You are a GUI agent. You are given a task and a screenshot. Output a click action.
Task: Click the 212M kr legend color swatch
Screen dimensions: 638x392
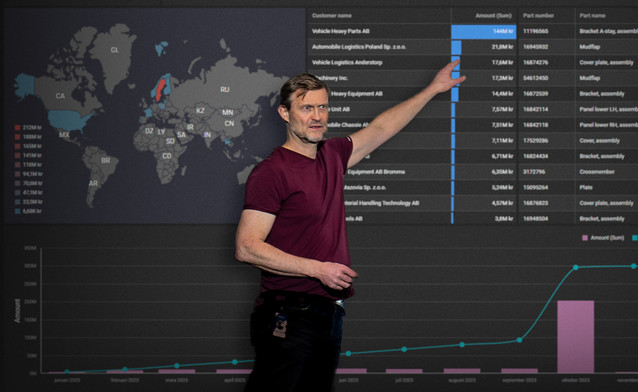pos(17,128)
